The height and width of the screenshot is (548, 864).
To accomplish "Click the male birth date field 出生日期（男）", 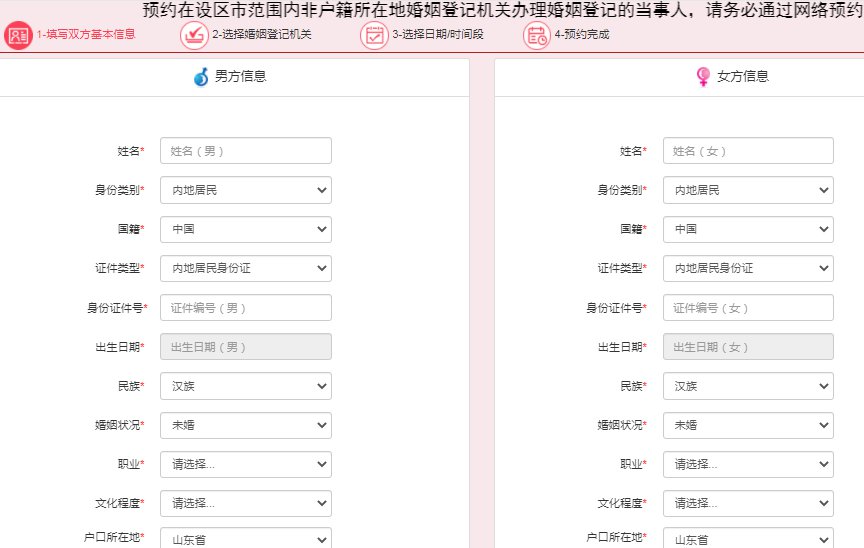I will click(245, 347).
